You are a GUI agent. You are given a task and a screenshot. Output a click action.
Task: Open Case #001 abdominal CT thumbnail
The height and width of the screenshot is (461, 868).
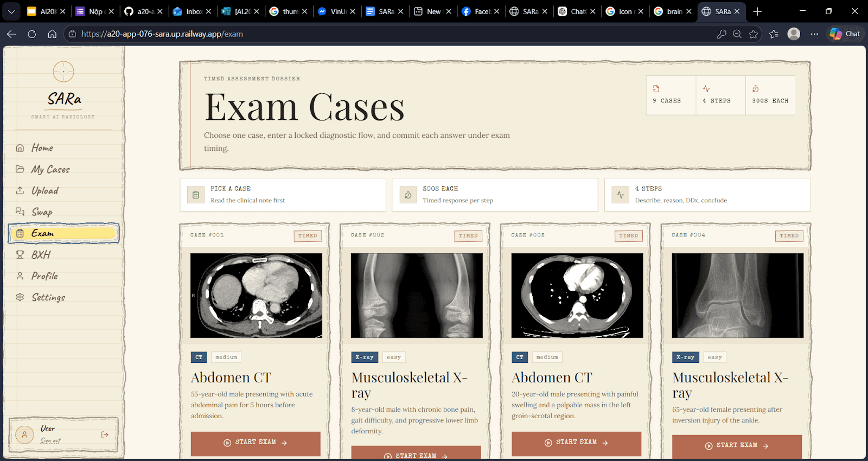(256, 296)
